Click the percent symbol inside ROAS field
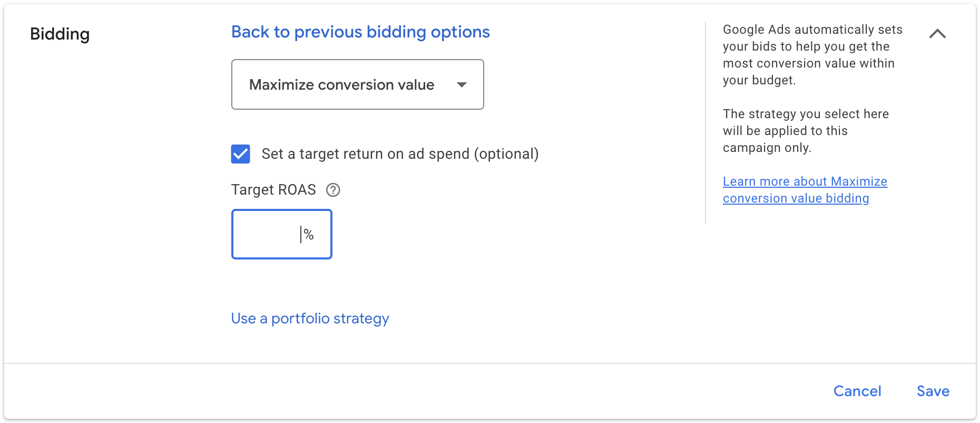Screen dimensions: 980x423 pos(309,235)
